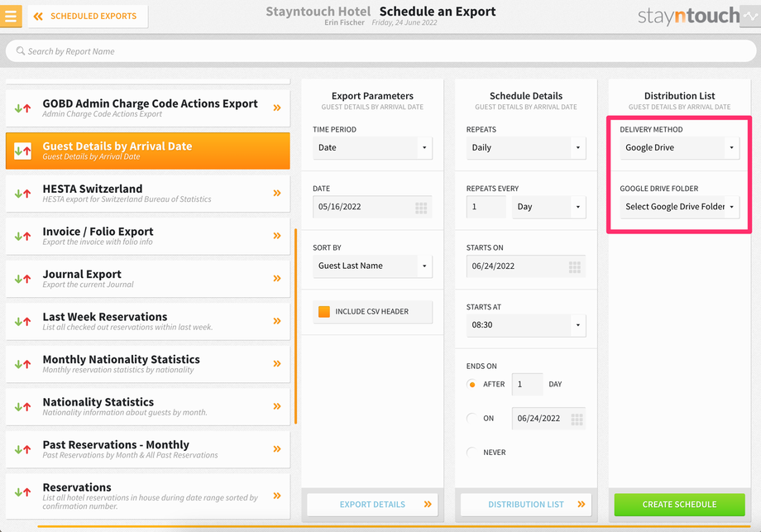Screen dimensions: 761x532
Task: Open Reservations export
Action: (x=147, y=496)
